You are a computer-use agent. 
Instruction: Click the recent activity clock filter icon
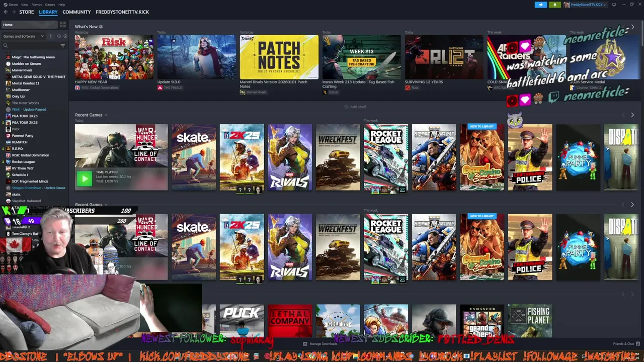click(59, 36)
